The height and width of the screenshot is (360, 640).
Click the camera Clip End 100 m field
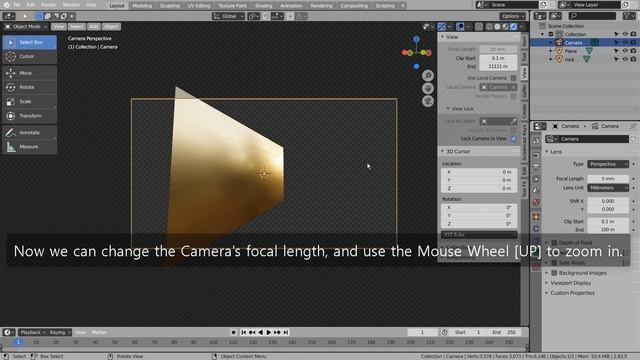pyautogui.click(x=608, y=229)
